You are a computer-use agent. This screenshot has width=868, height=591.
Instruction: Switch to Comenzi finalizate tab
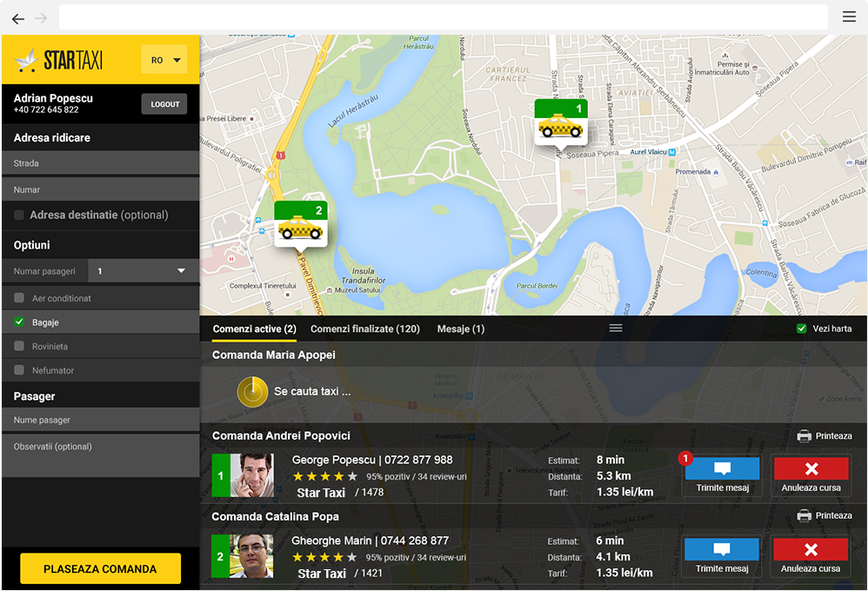(365, 329)
